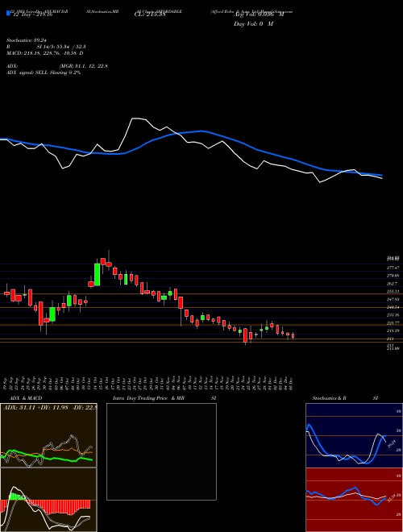
Task: Click the 247.93 price axis label
Action: [x=393, y=299]
